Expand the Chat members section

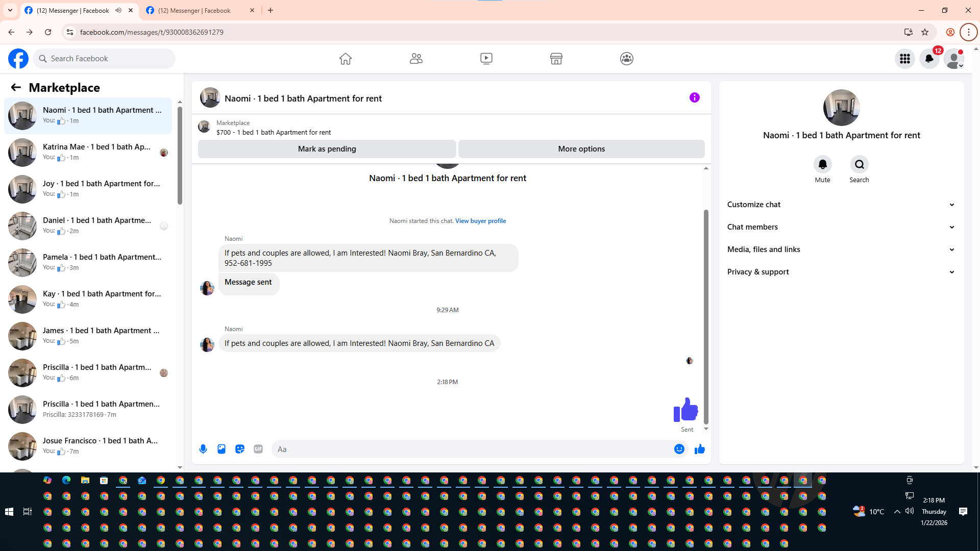(x=842, y=227)
